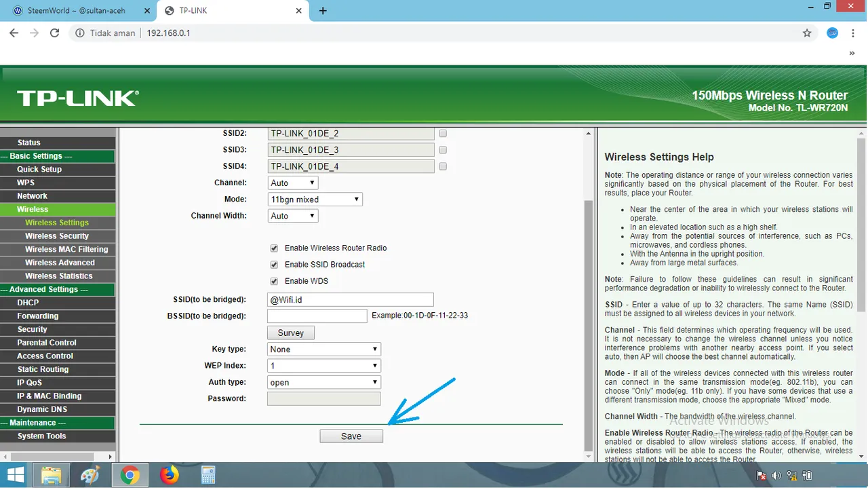
Task: Open Firefox from the taskbar
Action: [169, 475]
